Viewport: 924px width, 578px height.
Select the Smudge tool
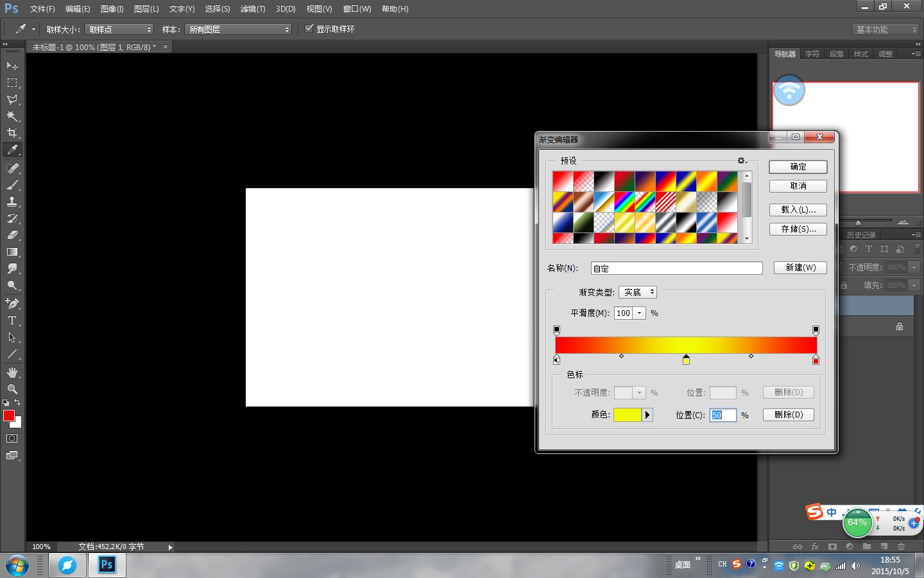[x=12, y=268]
